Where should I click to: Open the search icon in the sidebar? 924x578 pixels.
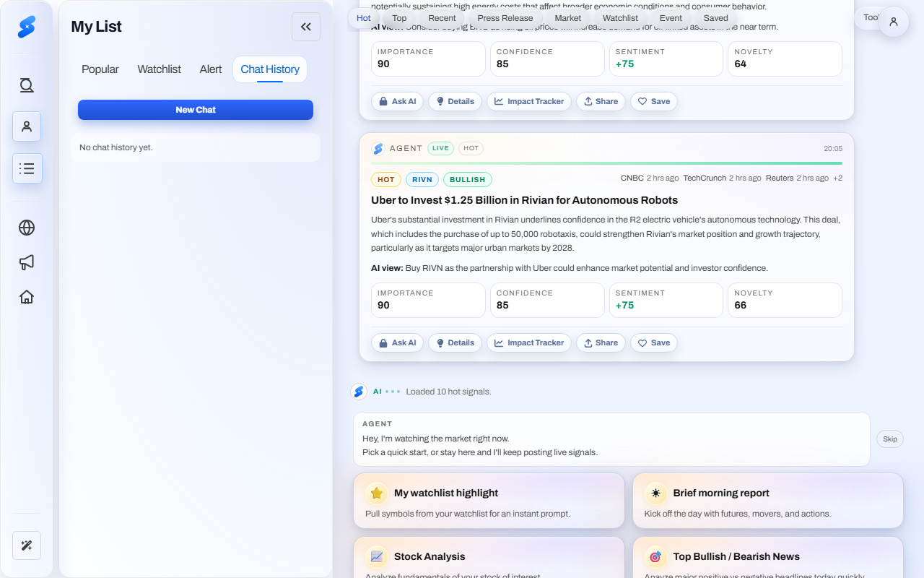pos(27,86)
